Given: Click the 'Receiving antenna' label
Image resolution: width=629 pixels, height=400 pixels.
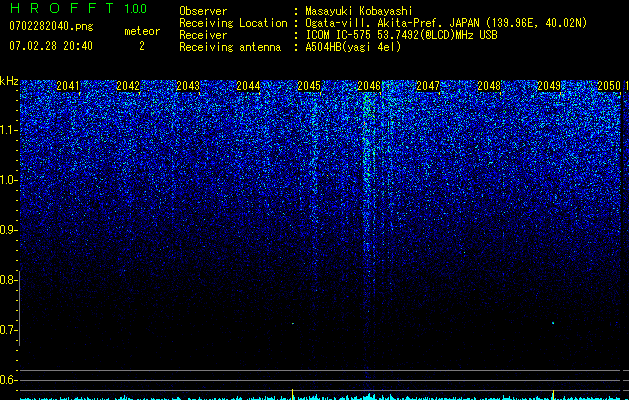Looking at the screenshot, I should 230,47.
